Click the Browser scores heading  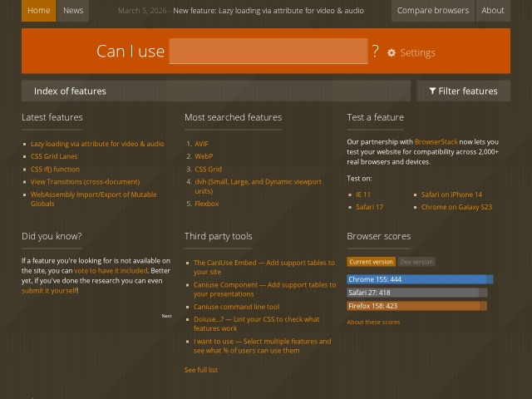coord(379,236)
